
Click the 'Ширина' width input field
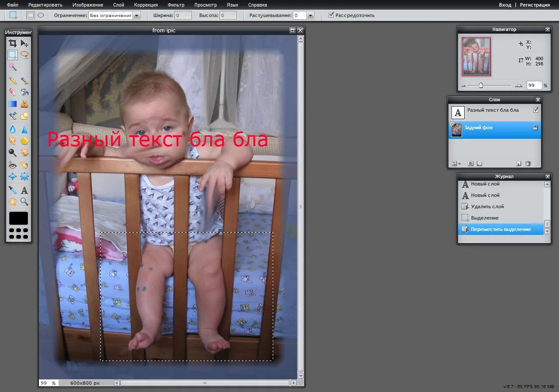pyautogui.click(x=183, y=15)
